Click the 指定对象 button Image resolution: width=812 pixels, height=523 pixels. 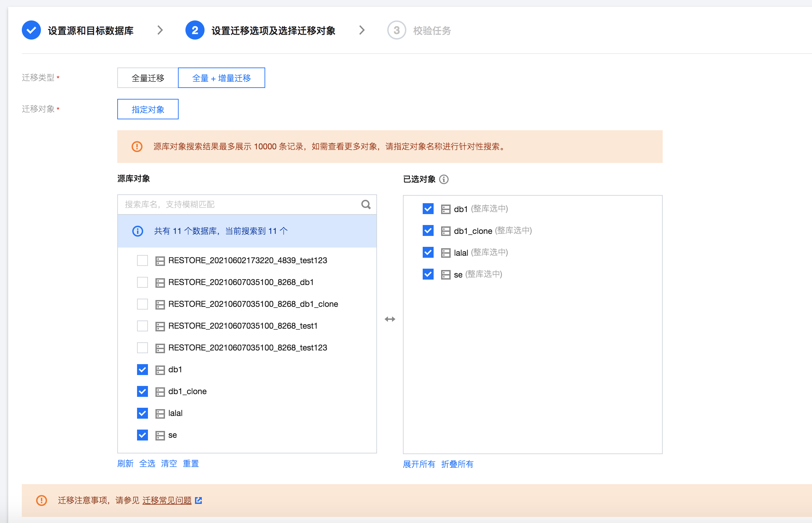[148, 109]
